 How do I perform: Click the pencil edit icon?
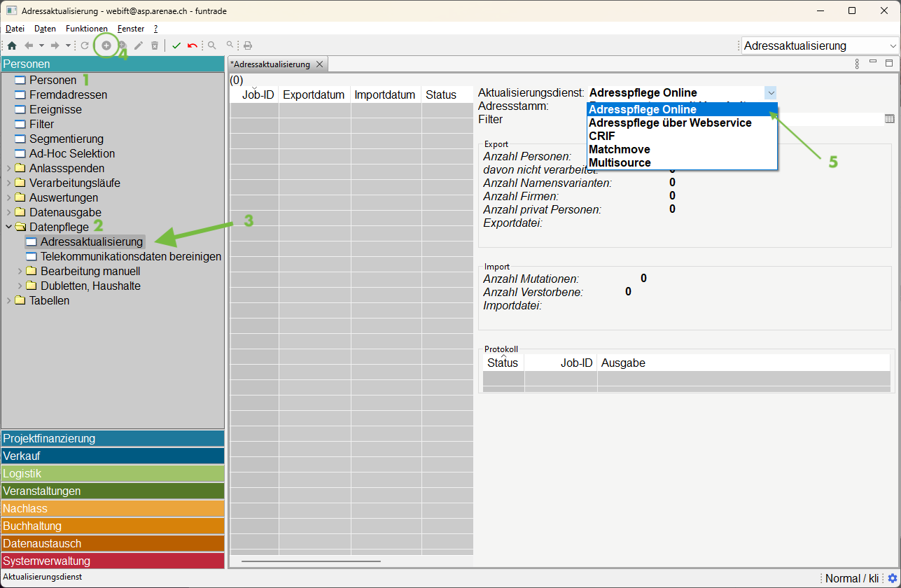coord(138,45)
